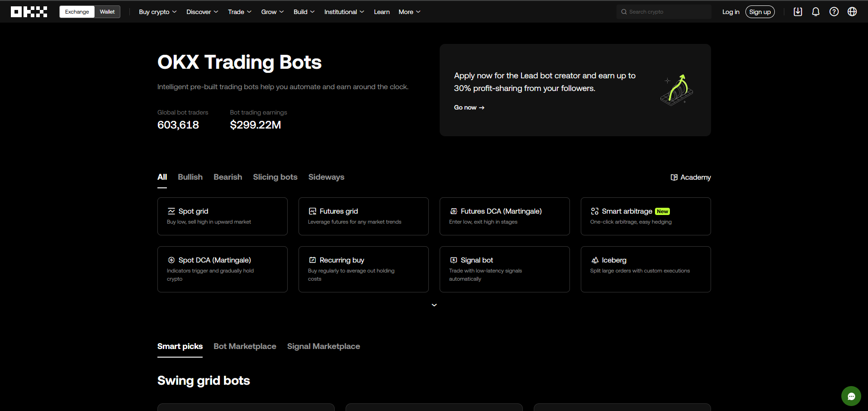This screenshot has width=868, height=411.
Task: Click the Futures DCA (Martingale) icon
Action: [x=454, y=211]
